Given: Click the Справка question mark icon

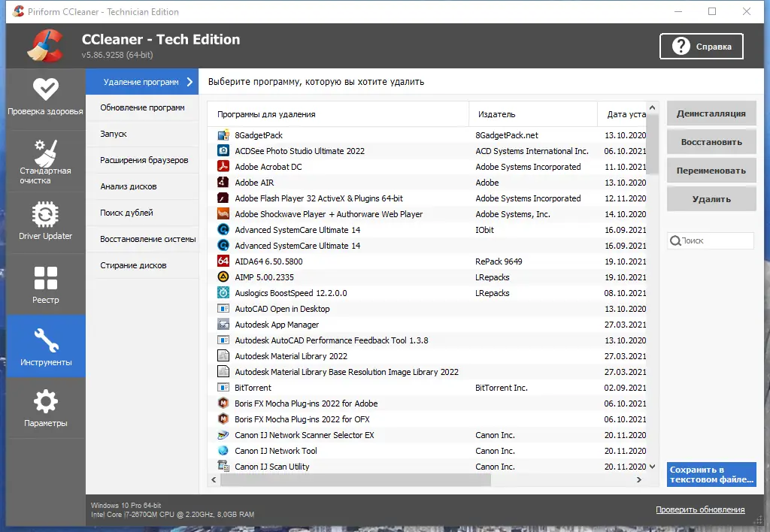Looking at the screenshot, I should pos(681,47).
